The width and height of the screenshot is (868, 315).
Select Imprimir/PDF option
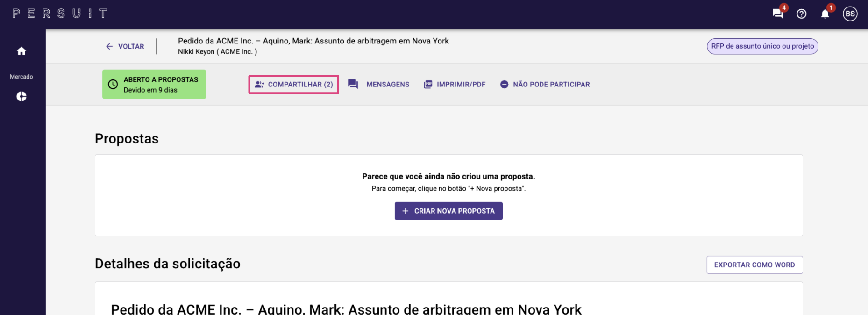click(455, 85)
